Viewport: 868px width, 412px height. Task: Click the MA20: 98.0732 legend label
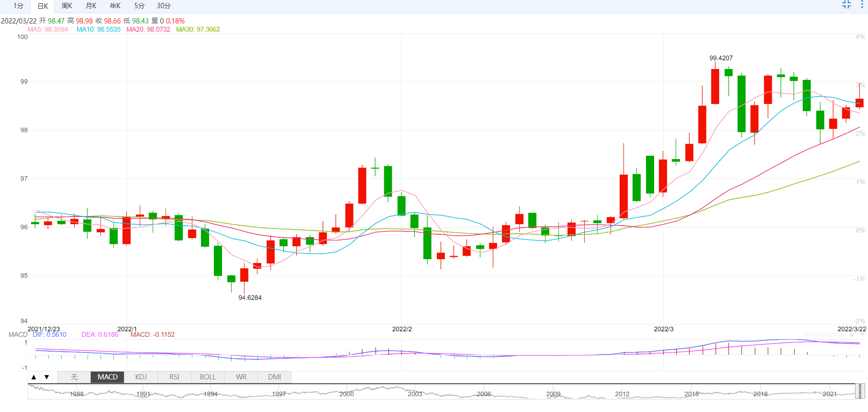148,29
